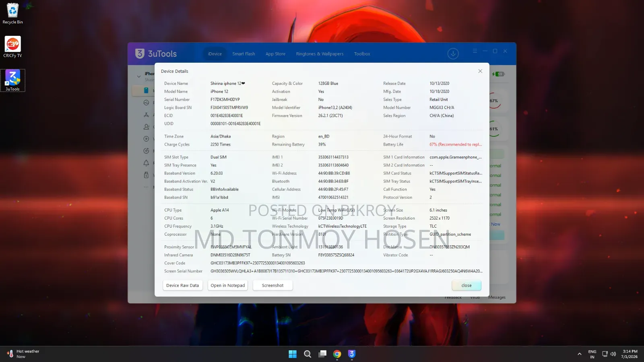Viewport: 644px width, 362px height.
Task: Open the Photos picture icon in sidebar
Action: pos(146,103)
